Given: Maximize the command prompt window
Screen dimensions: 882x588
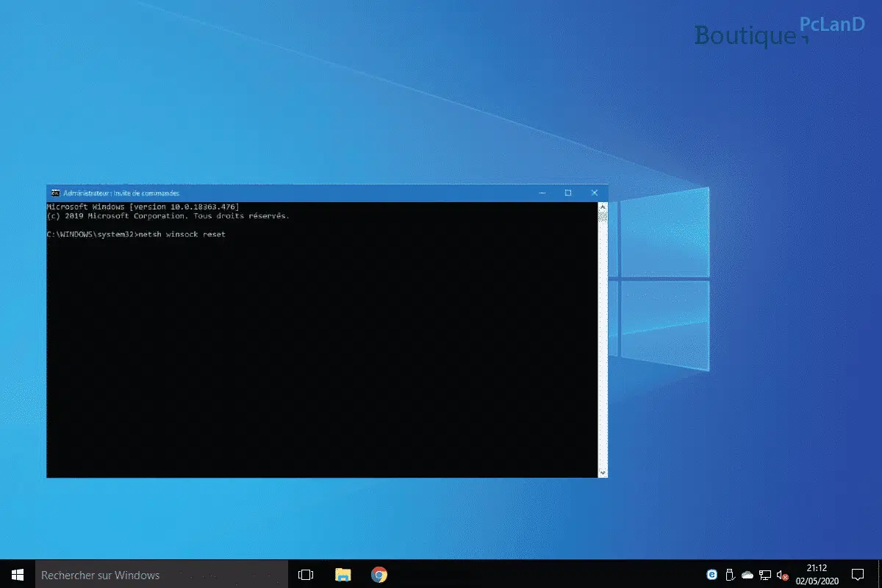Looking at the screenshot, I should click(x=568, y=193).
